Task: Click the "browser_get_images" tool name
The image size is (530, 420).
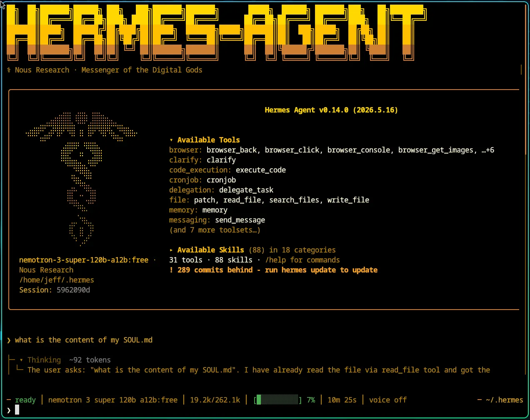Action: [436, 150]
